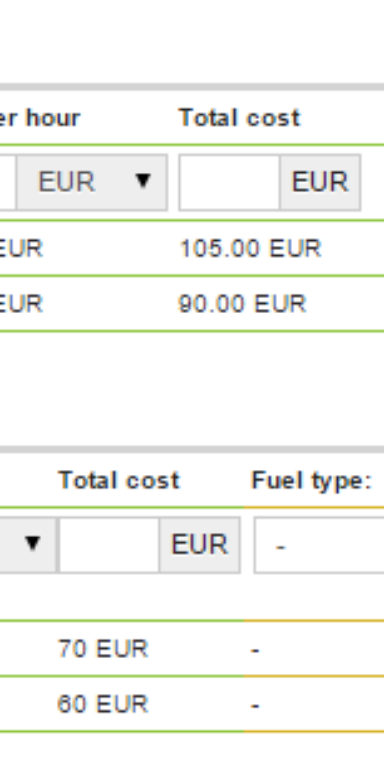The image size is (384, 768).
Task: Click the arrow on the per hour EUR dropdown
Action: (143, 181)
